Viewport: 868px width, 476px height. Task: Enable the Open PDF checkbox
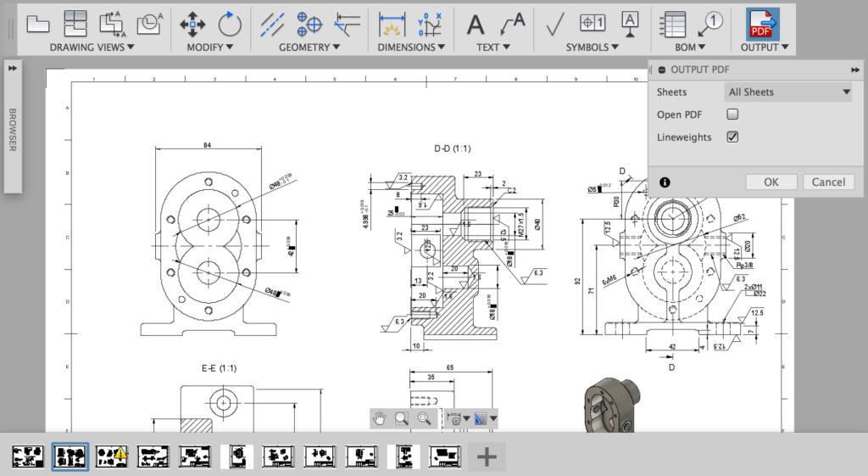tap(732, 115)
